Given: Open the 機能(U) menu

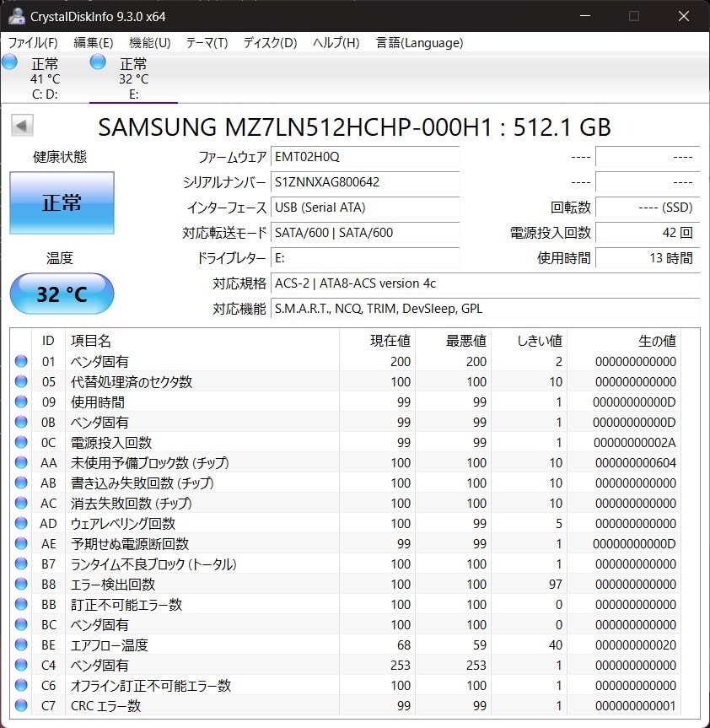Looking at the screenshot, I should [150, 43].
